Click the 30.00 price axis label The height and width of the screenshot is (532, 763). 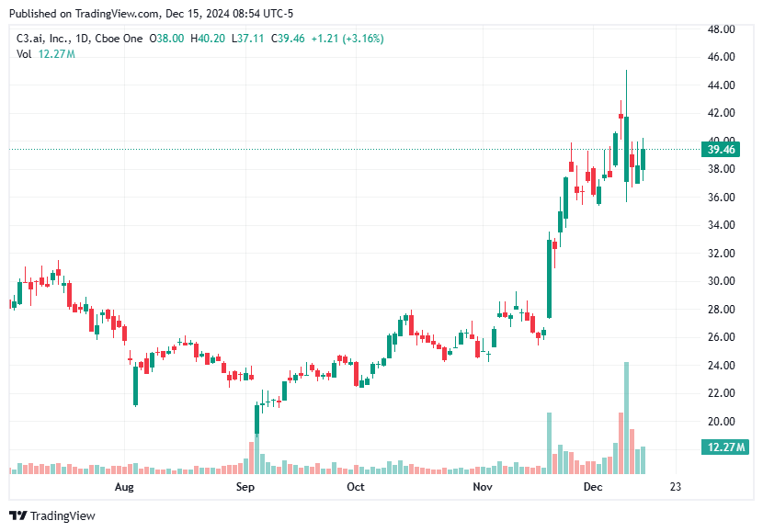(721, 281)
